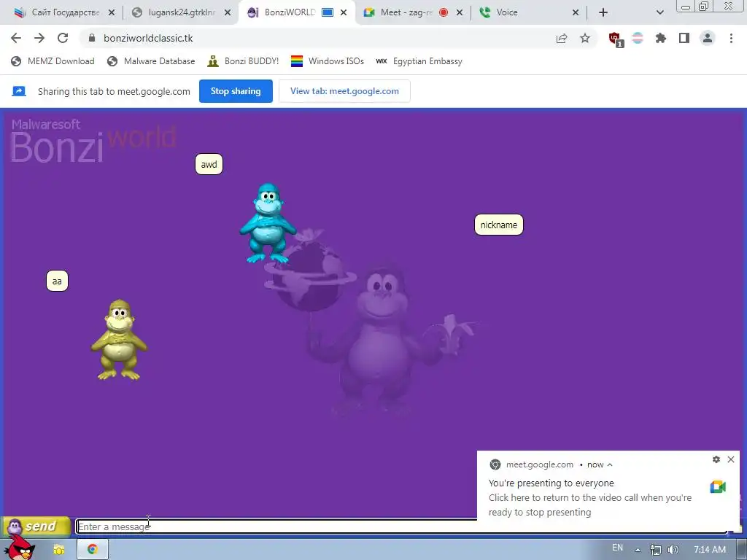This screenshot has height=560, width=747.
Task: Open the Malware Database bookmark
Action: [151, 61]
